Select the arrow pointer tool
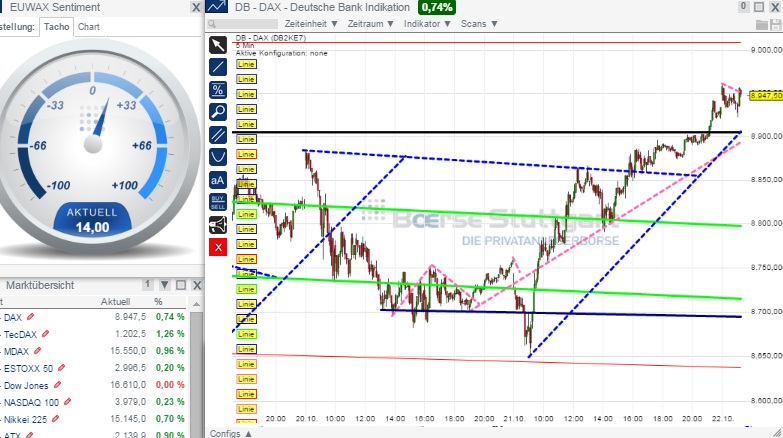The height and width of the screenshot is (438, 783). (x=218, y=44)
